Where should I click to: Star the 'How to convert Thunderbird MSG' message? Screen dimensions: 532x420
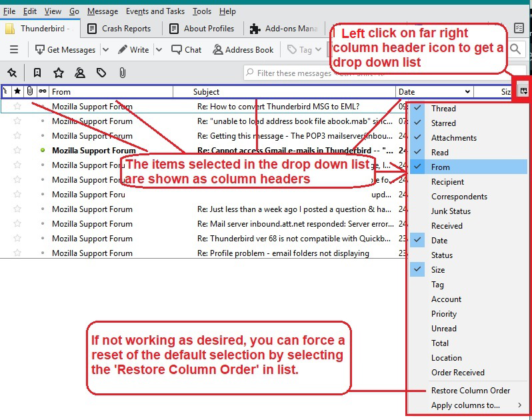click(17, 107)
